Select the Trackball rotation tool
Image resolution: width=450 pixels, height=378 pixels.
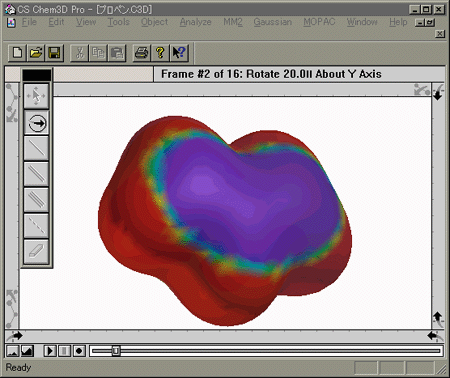(x=36, y=123)
